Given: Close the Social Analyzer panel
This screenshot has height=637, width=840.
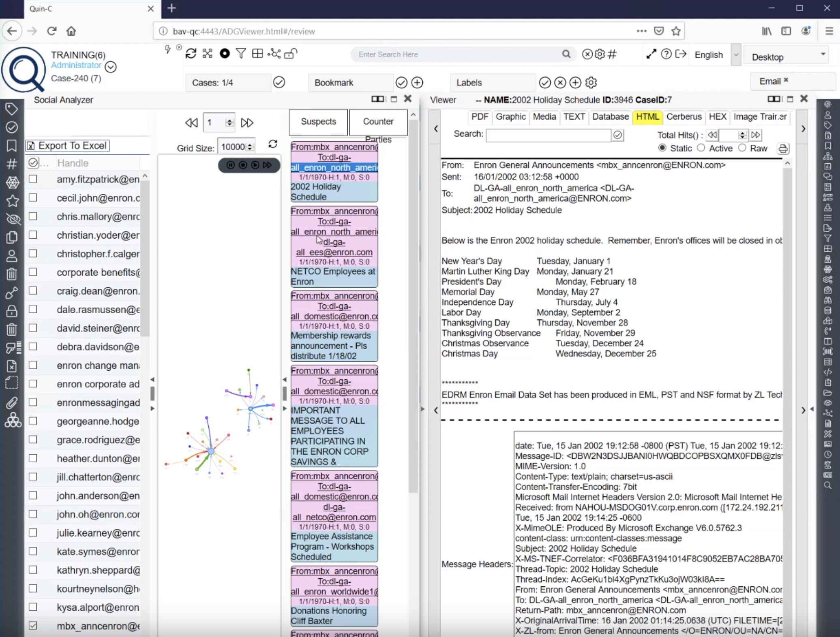Looking at the screenshot, I should (x=408, y=98).
